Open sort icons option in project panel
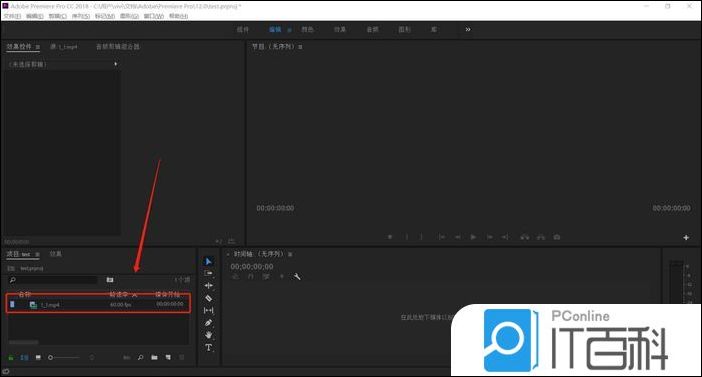The width and height of the screenshot is (702, 377). coord(92,358)
